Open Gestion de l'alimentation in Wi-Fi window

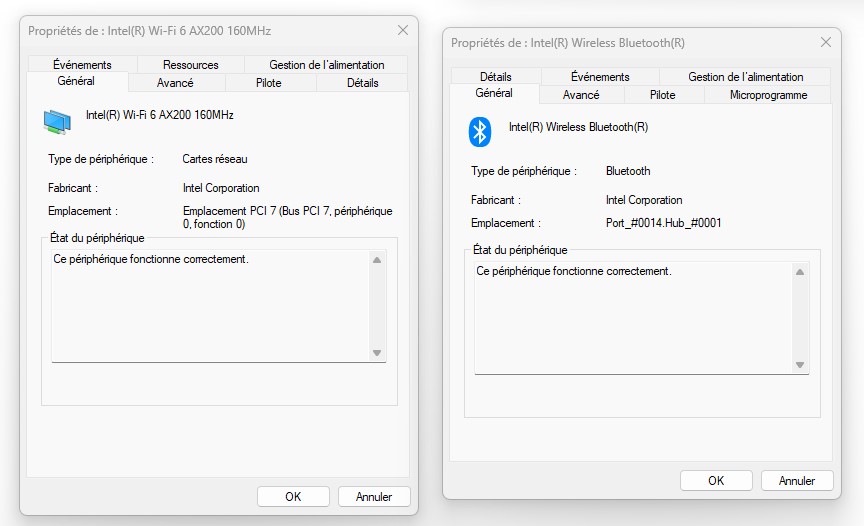tap(326, 65)
